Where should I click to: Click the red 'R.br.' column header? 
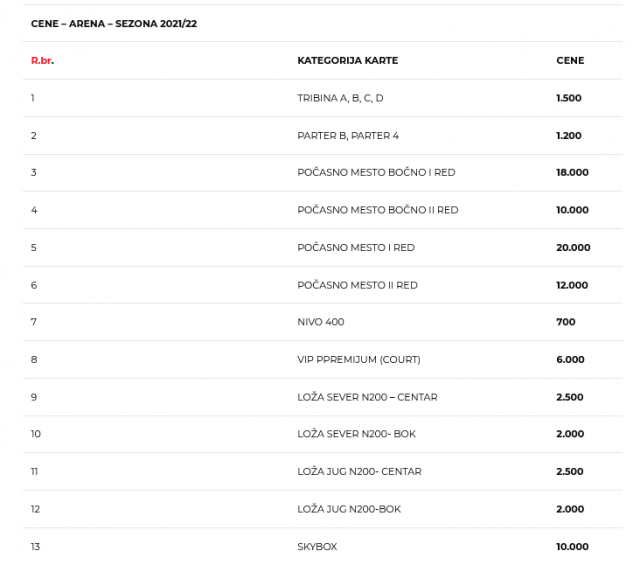click(x=42, y=61)
